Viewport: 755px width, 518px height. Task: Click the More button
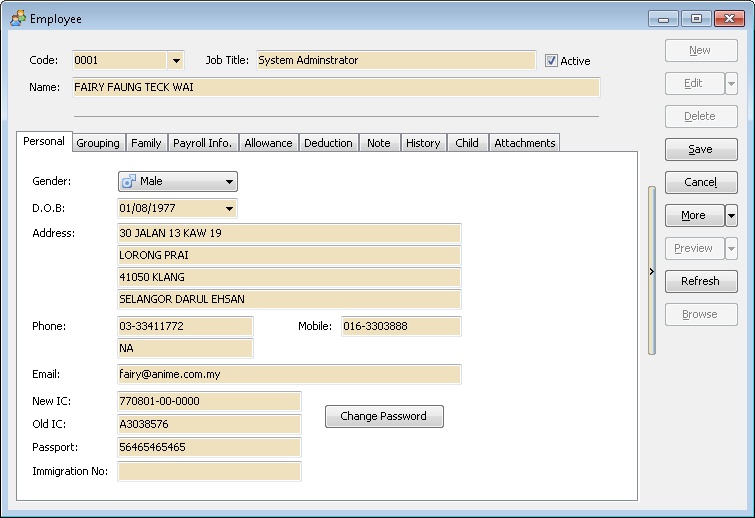pyautogui.click(x=694, y=216)
